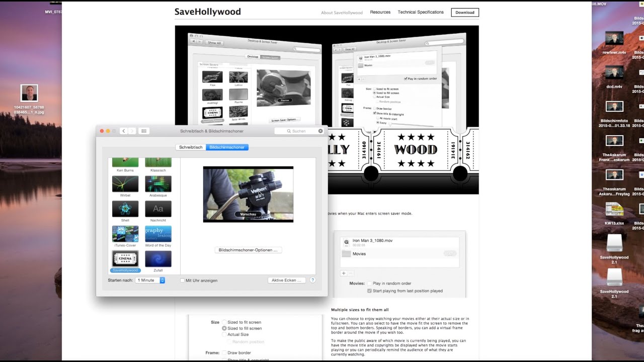644x362 pixels.
Task: Go forward in System Preferences window
Action: coord(132,131)
